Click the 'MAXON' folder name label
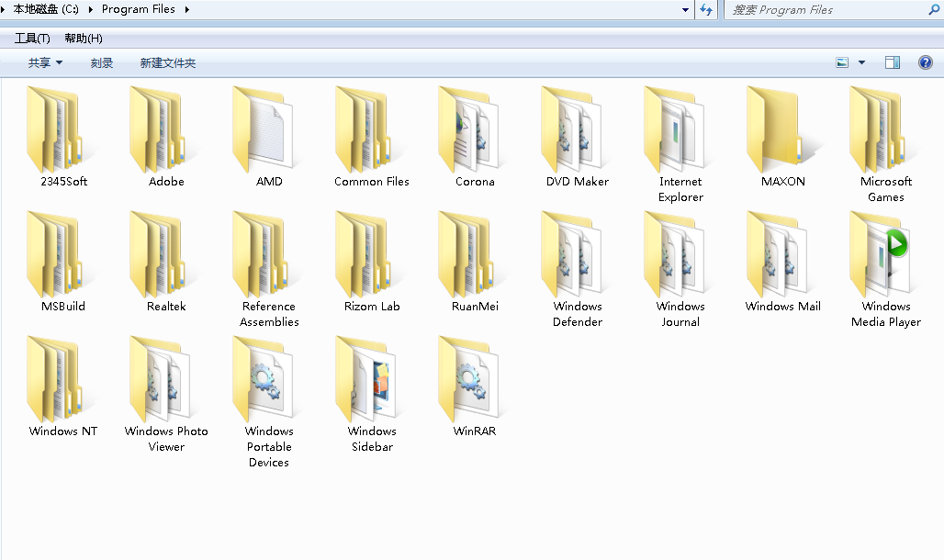Image resolution: width=944 pixels, height=560 pixels. [782, 181]
